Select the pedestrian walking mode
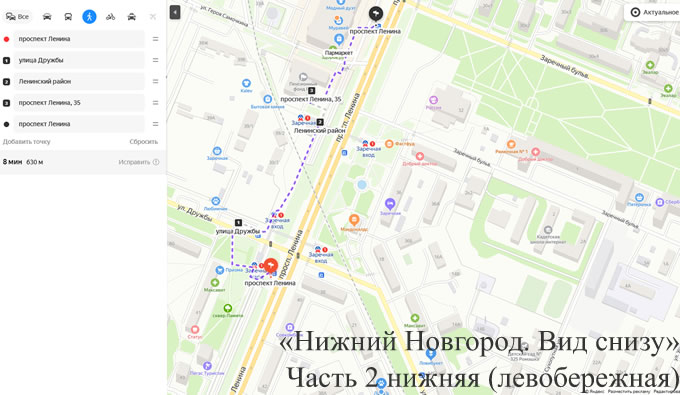Screen dimensions: 680x395 (x=89, y=16)
